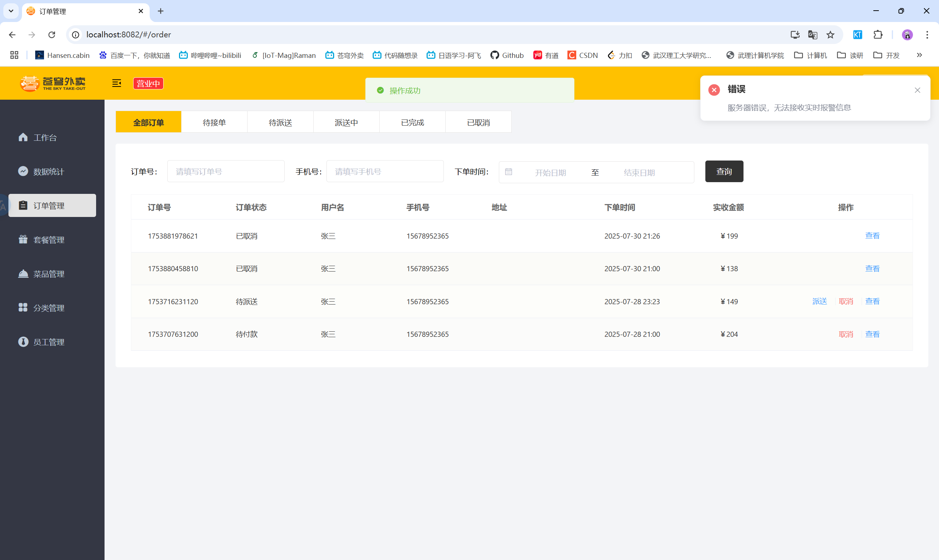Screen dimensions: 939x560
Task: Switch to the 已完成 tab
Action: (412, 122)
